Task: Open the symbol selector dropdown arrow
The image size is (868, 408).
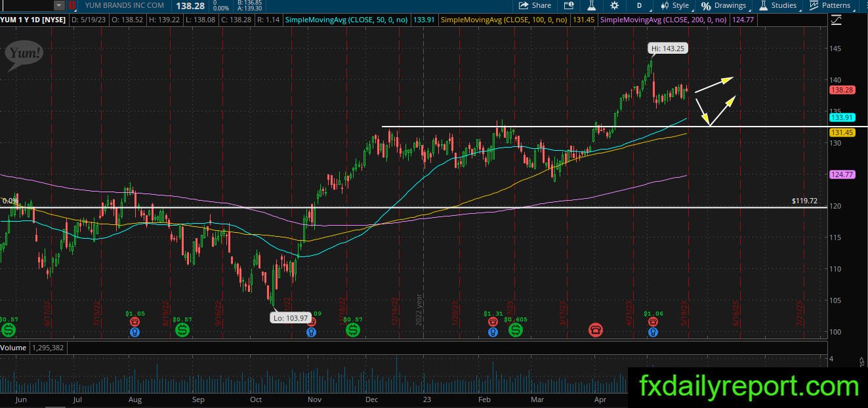Action: pyautogui.click(x=59, y=5)
